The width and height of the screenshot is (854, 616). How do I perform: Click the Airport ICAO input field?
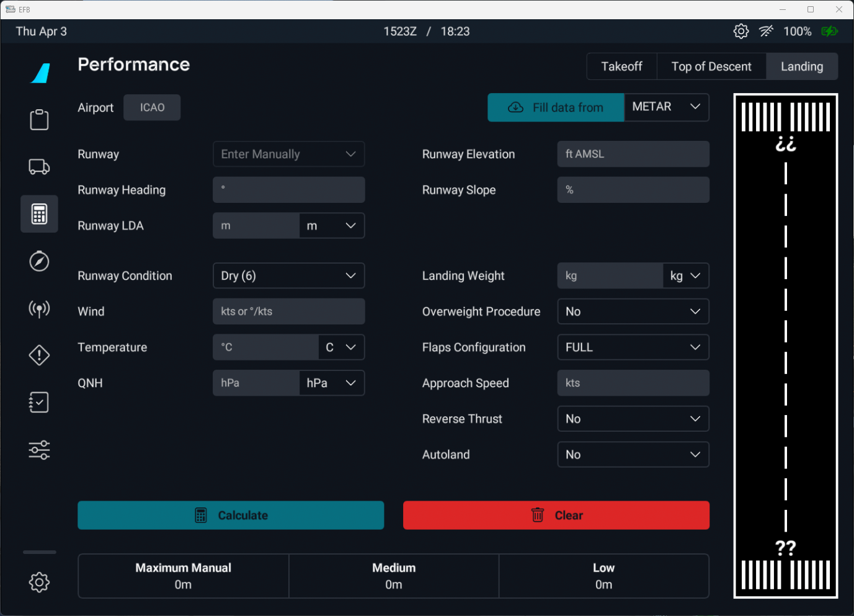pos(152,108)
